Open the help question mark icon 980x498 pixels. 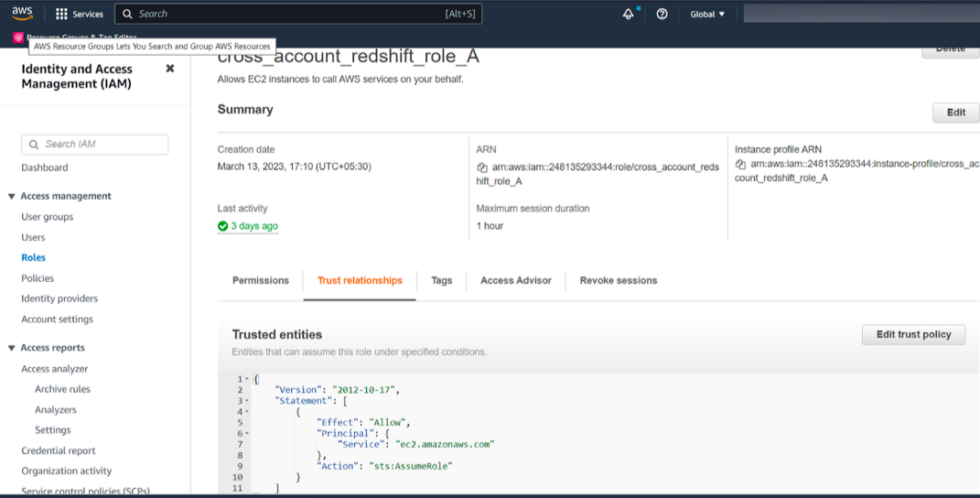click(x=662, y=14)
